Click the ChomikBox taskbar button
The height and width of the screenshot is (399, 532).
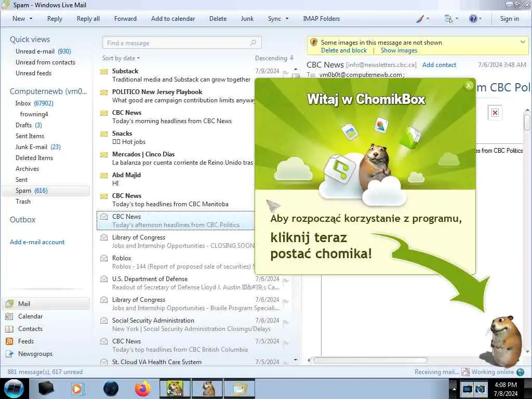[175, 389]
